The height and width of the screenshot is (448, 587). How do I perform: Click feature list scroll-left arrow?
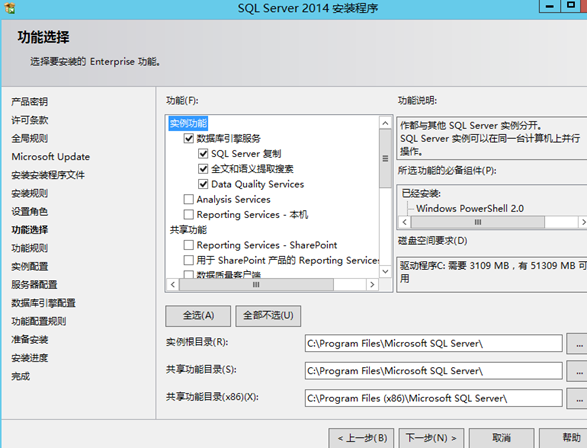173,284
